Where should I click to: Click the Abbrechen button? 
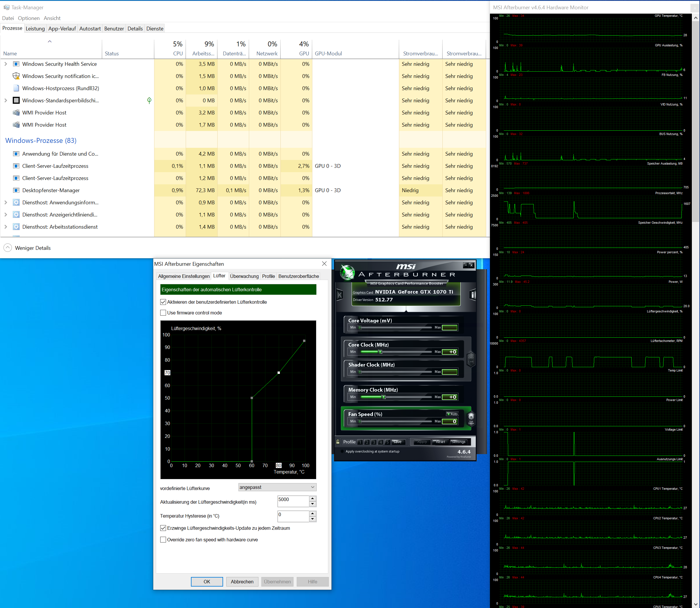pos(242,582)
